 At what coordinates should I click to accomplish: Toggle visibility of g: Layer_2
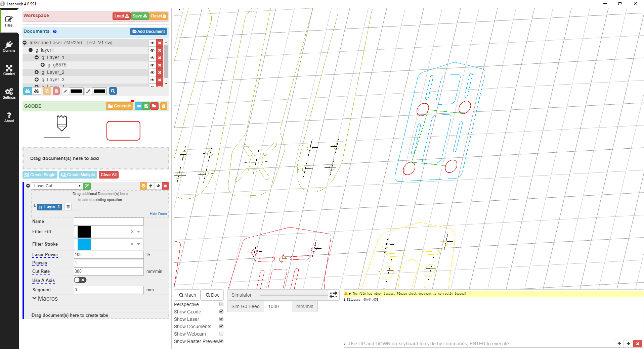pyautogui.click(x=152, y=72)
